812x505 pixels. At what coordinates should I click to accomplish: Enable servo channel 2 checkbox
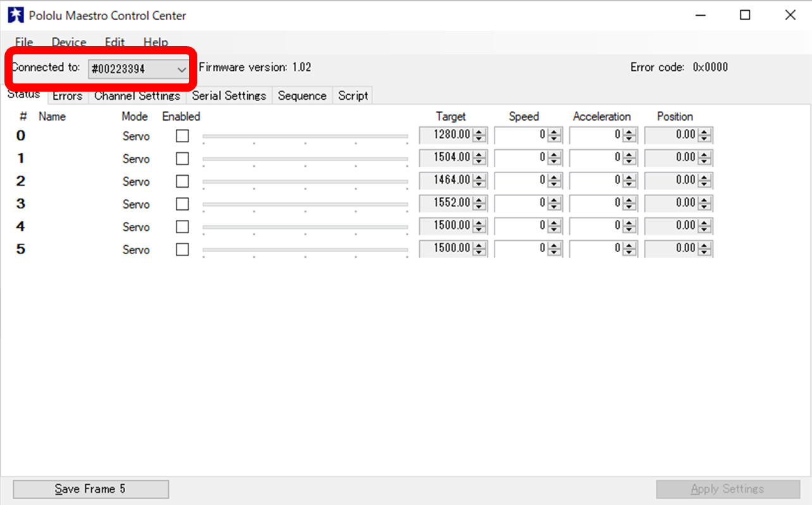tap(182, 181)
